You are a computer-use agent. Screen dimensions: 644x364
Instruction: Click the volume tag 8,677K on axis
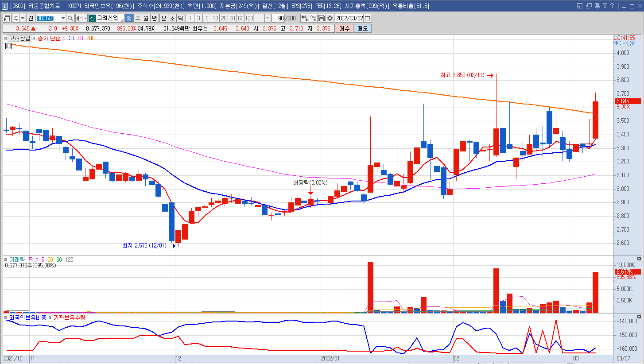(627, 271)
